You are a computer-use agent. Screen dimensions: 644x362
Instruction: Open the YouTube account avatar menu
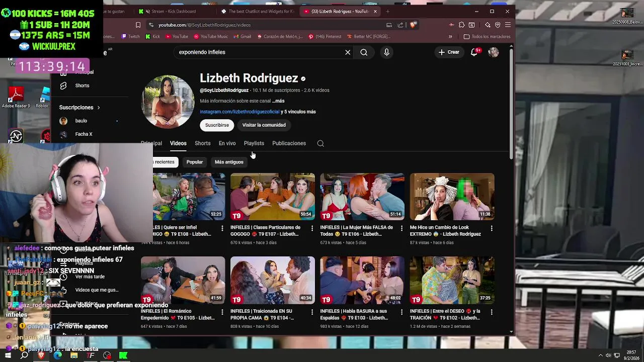tap(494, 52)
